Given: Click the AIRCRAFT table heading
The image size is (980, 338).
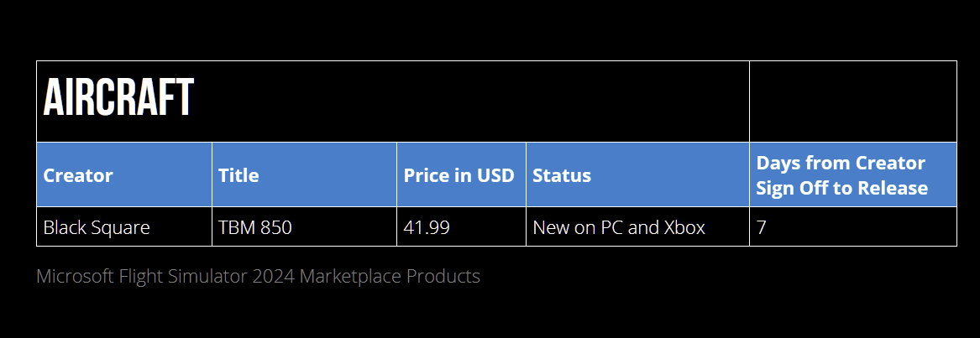Looking at the screenshot, I should point(118,99).
